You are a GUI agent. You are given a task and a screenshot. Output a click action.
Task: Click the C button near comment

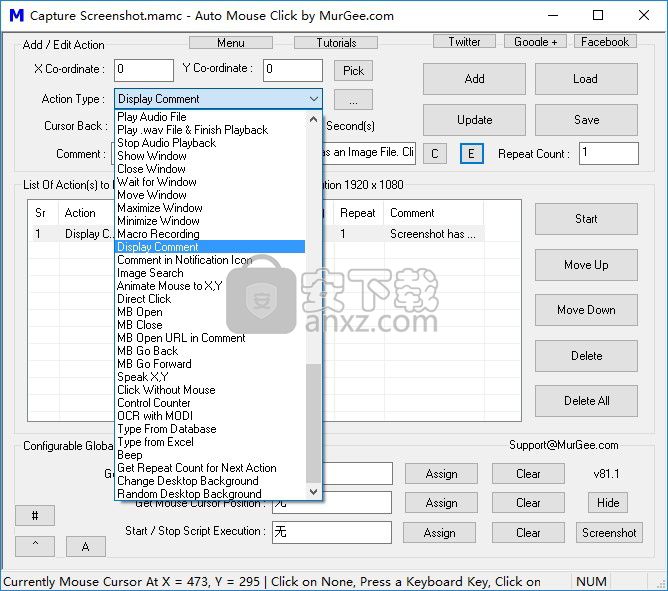[435, 153]
